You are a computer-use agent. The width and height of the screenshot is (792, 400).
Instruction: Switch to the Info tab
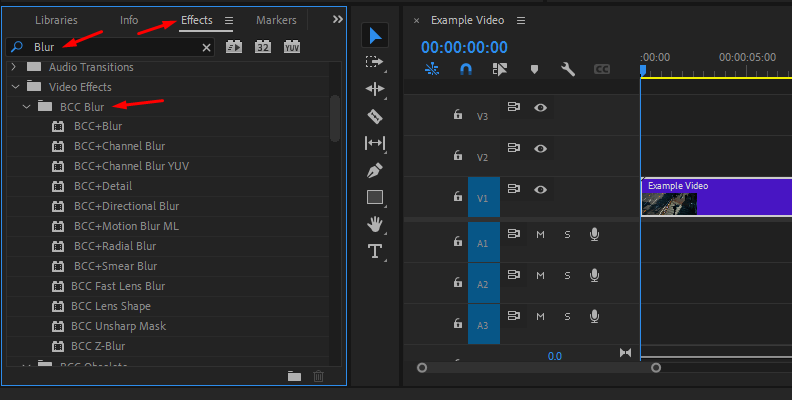[129, 20]
